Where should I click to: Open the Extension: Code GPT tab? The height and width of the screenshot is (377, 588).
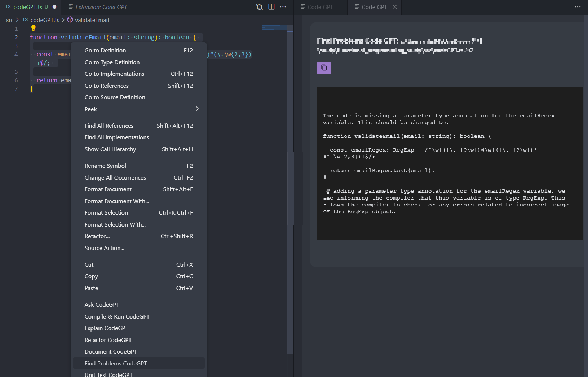click(101, 7)
